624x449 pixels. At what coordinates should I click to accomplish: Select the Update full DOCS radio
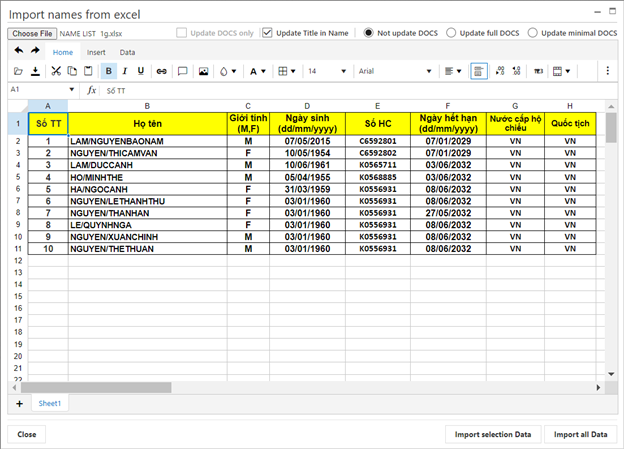(x=451, y=33)
